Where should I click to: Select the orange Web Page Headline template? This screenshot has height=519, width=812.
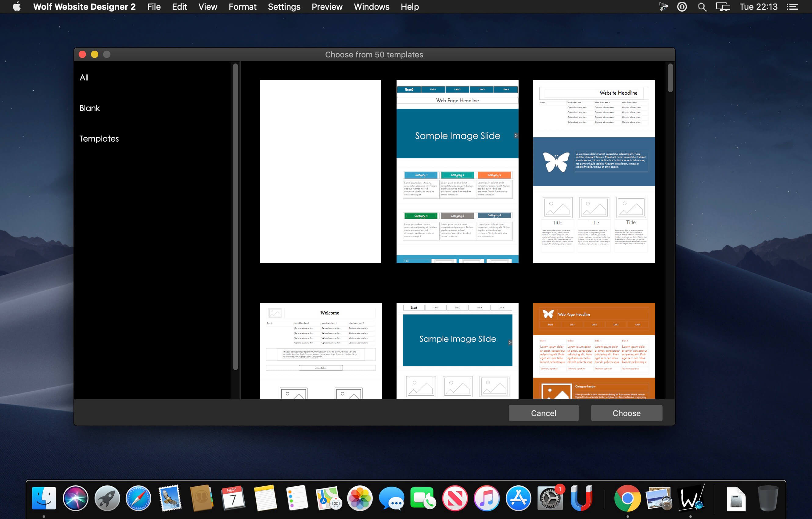594,350
